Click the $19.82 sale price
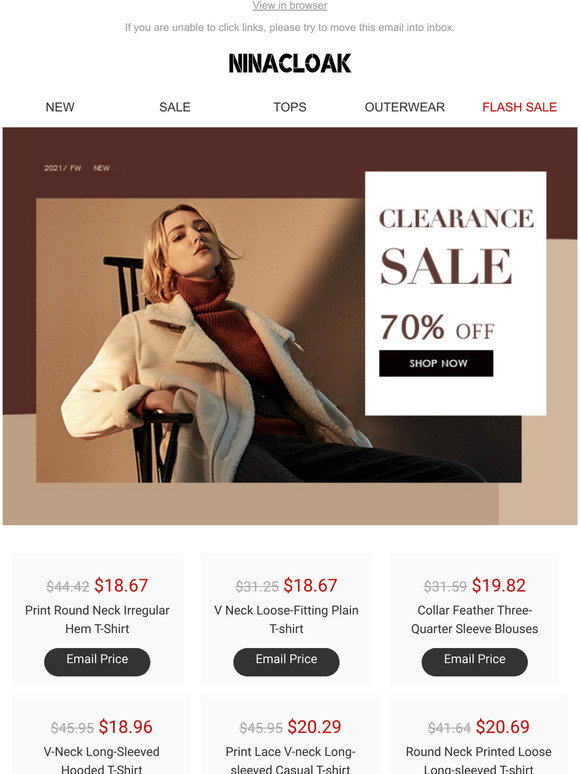The width and height of the screenshot is (580, 774). point(499,585)
